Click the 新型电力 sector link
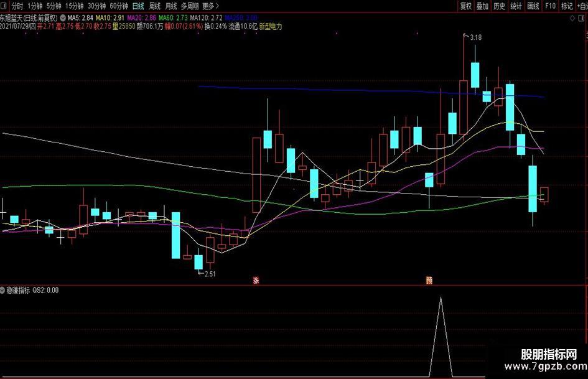 pyautogui.click(x=271, y=26)
